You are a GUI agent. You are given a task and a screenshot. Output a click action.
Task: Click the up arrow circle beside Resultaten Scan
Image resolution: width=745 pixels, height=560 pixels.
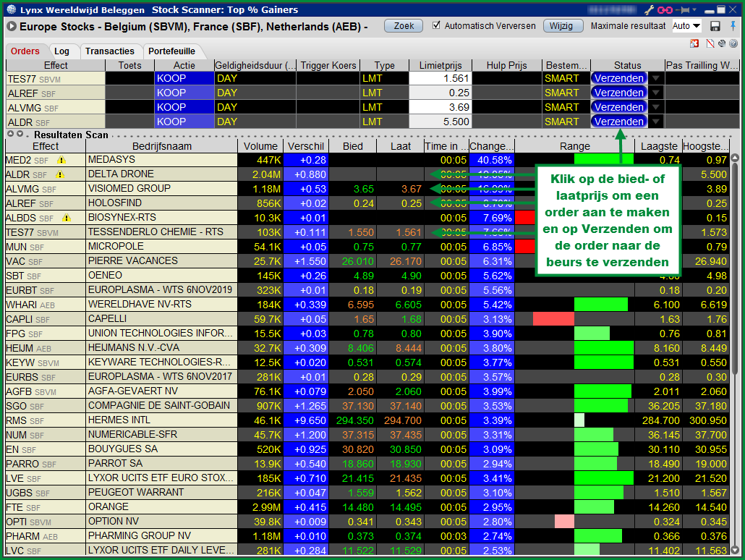[10, 134]
